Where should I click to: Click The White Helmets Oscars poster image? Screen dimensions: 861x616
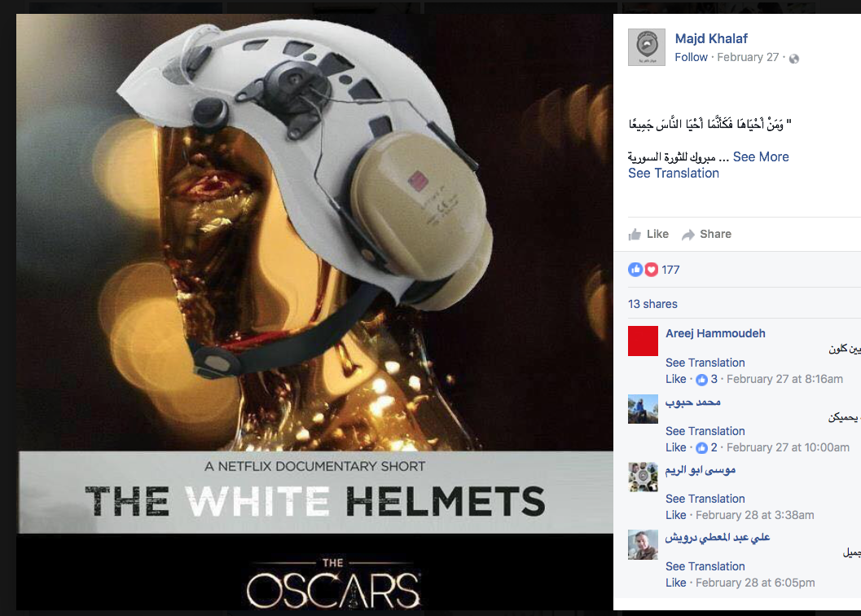click(x=314, y=311)
